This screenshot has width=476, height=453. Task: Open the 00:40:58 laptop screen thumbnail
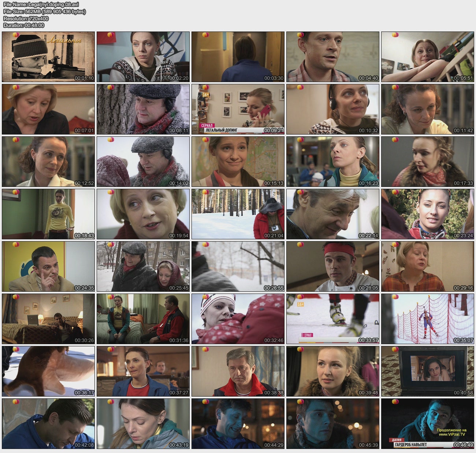click(427, 371)
